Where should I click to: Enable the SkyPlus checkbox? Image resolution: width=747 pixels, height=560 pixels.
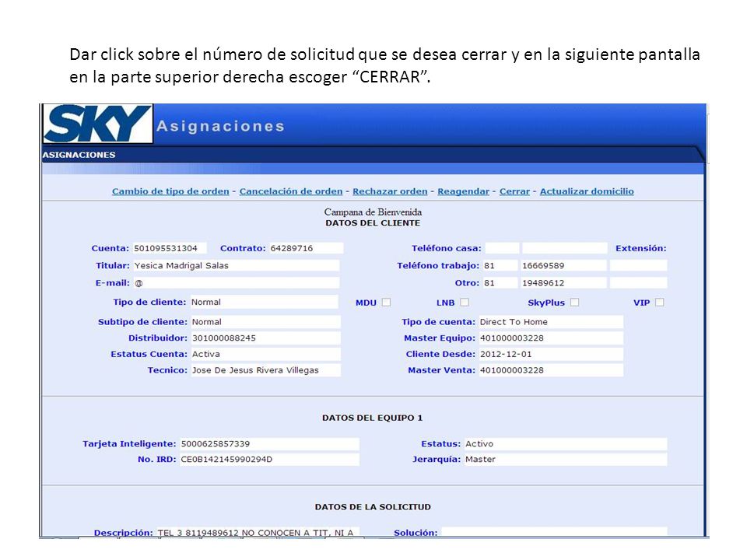click(575, 303)
